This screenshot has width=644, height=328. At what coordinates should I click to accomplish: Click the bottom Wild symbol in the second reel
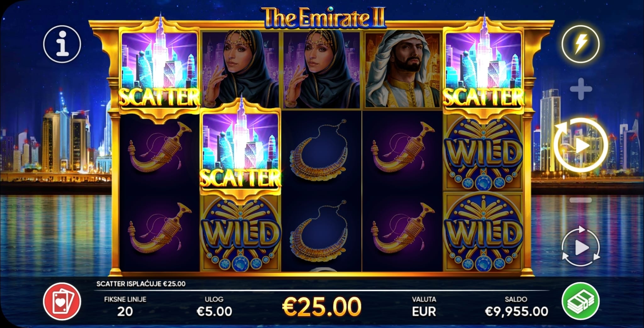pyautogui.click(x=241, y=233)
